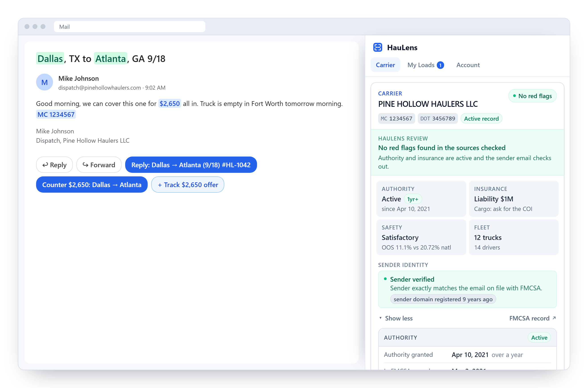The image size is (588, 388).
Task: Click sender name Mike Johnson in header
Action: tap(79, 78)
